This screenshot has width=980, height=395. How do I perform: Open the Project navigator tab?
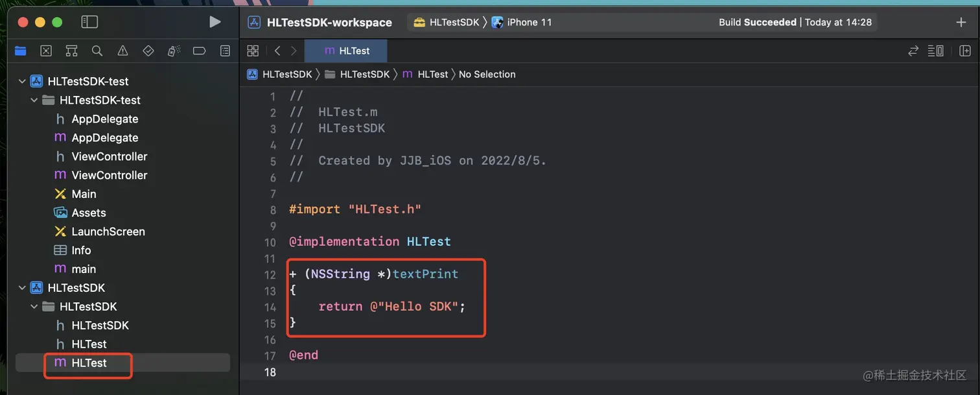point(21,51)
